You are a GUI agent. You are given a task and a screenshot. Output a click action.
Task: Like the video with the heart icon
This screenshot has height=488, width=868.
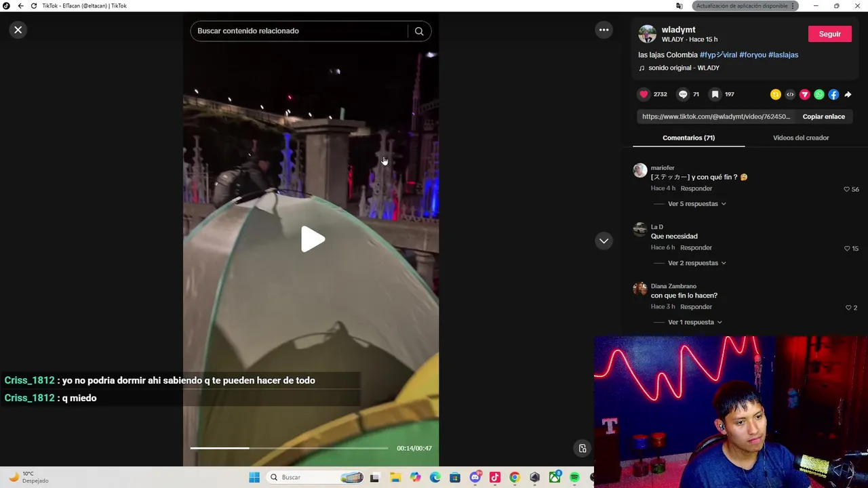pyautogui.click(x=644, y=94)
